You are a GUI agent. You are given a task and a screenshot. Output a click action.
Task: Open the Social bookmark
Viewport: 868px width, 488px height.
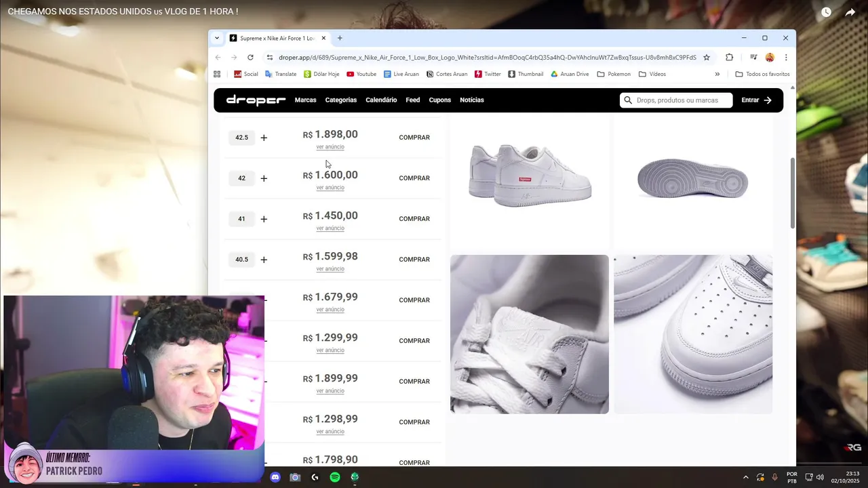click(x=246, y=74)
